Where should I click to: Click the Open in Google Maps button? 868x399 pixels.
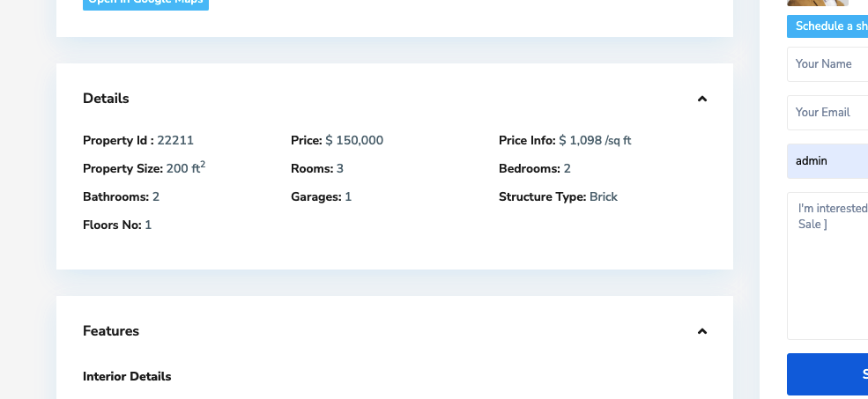click(x=145, y=4)
